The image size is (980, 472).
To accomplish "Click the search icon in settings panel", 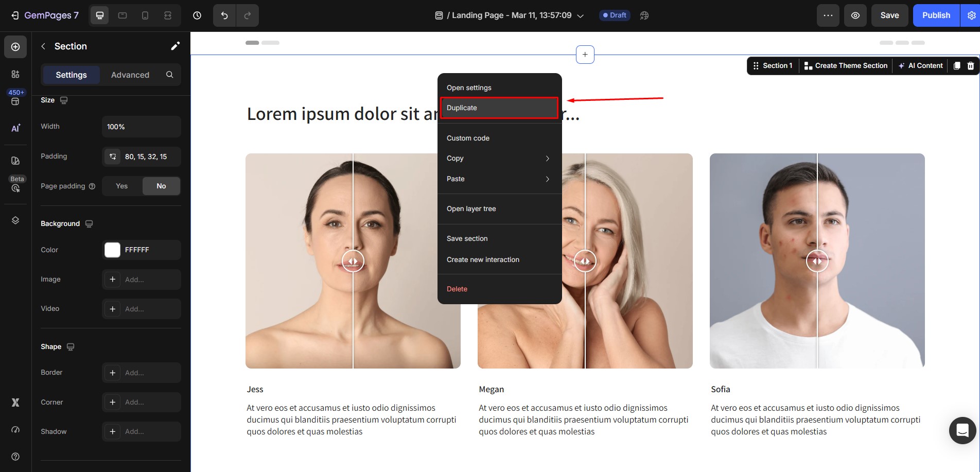I will 169,75.
